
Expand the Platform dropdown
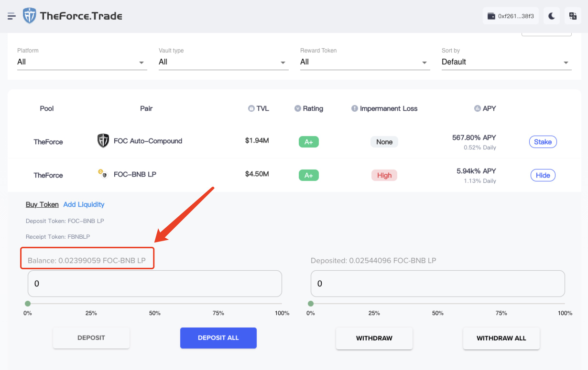82,62
